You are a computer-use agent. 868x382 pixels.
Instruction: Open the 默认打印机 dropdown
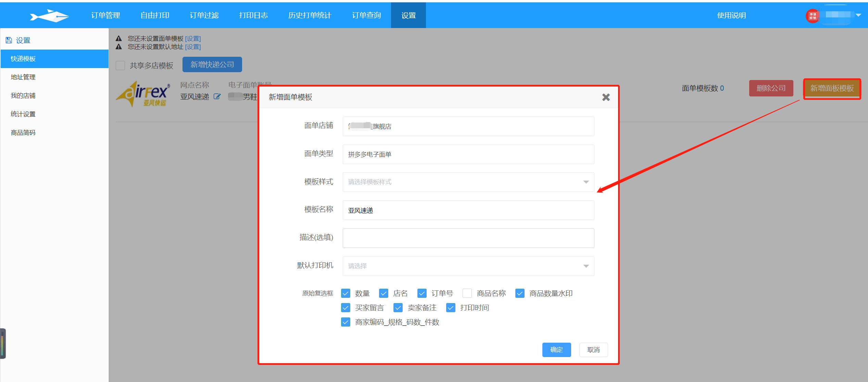pyautogui.click(x=468, y=266)
